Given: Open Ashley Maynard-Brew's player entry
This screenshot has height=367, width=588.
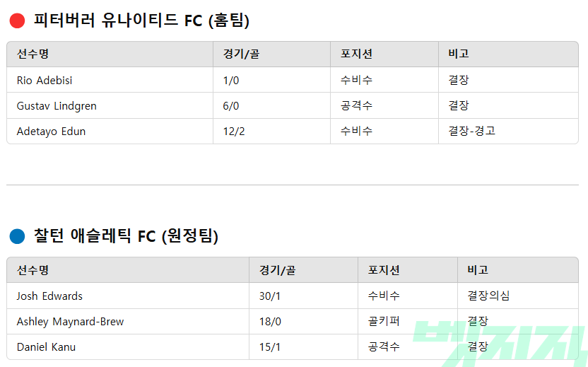Looking at the screenshot, I should pos(70,322).
